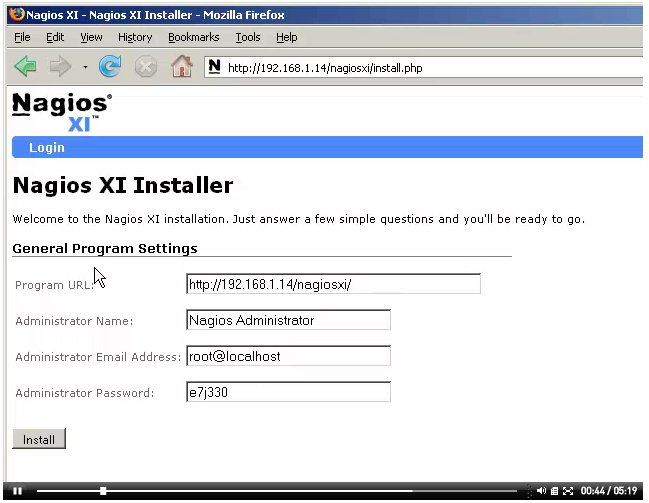Open the View menu
This screenshot has height=503, width=649.
[91, 37]
